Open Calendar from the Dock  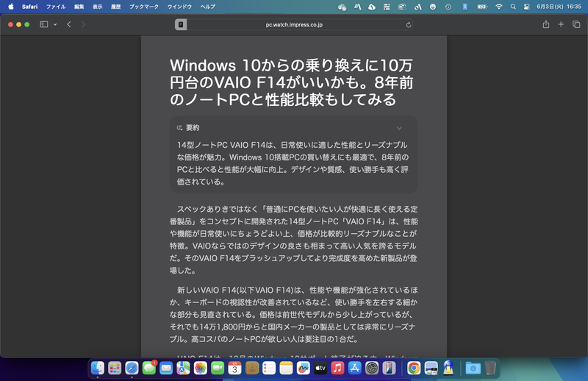point(234,368)
